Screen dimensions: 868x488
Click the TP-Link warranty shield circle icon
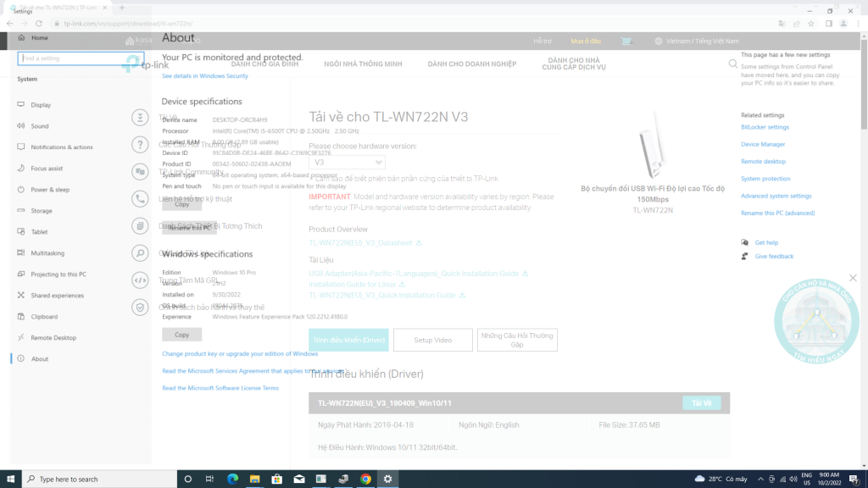coord(140,307)
